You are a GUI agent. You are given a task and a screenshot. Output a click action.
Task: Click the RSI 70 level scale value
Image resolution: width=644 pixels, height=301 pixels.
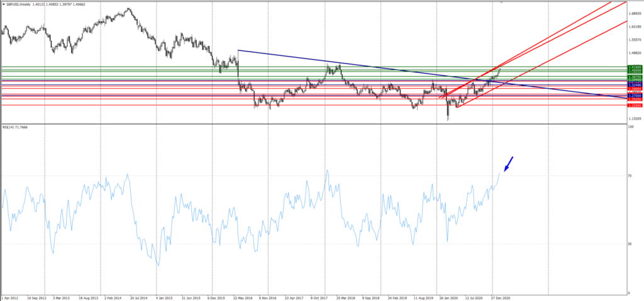point(631,176)
